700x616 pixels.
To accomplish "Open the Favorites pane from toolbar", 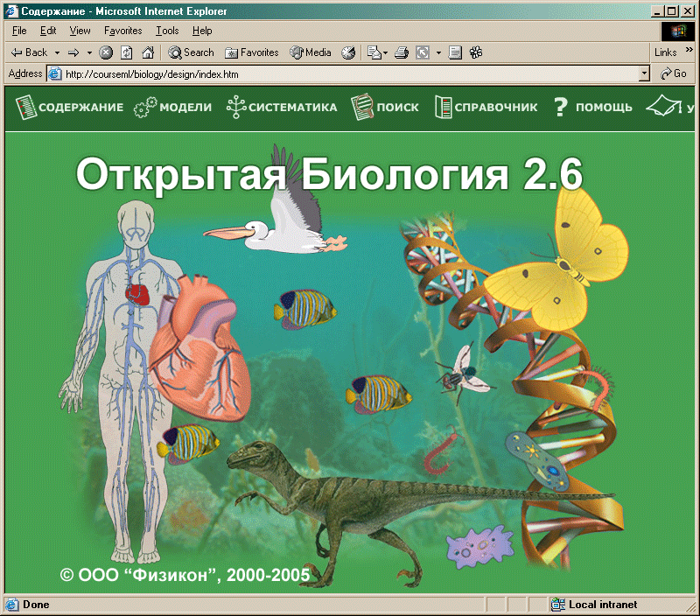I will 252,52.
